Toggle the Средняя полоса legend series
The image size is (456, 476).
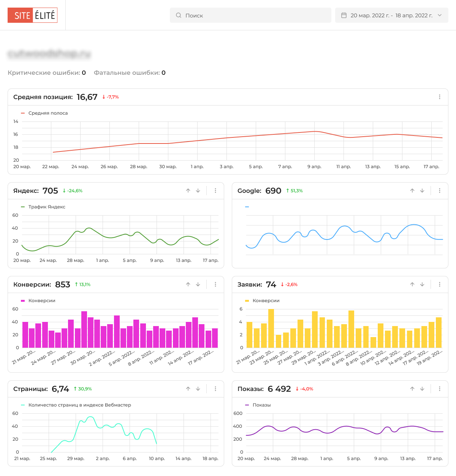click(x=44, y=113)
